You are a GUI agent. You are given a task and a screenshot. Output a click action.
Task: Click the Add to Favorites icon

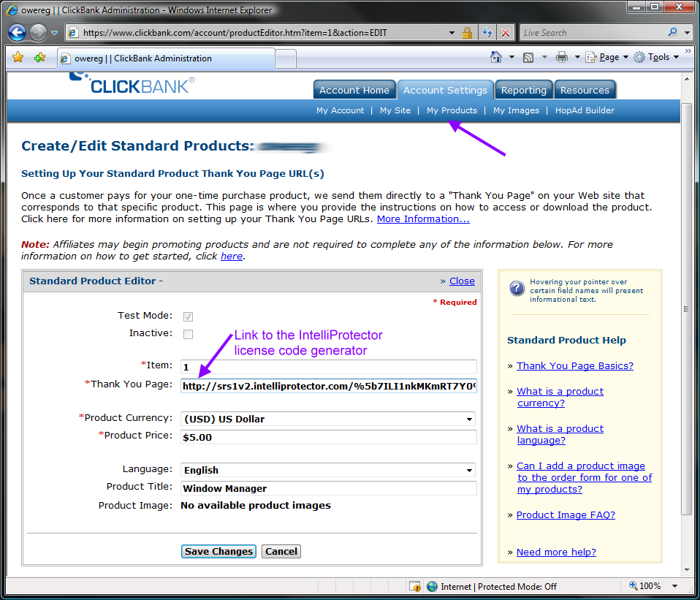tap(39, 57)
